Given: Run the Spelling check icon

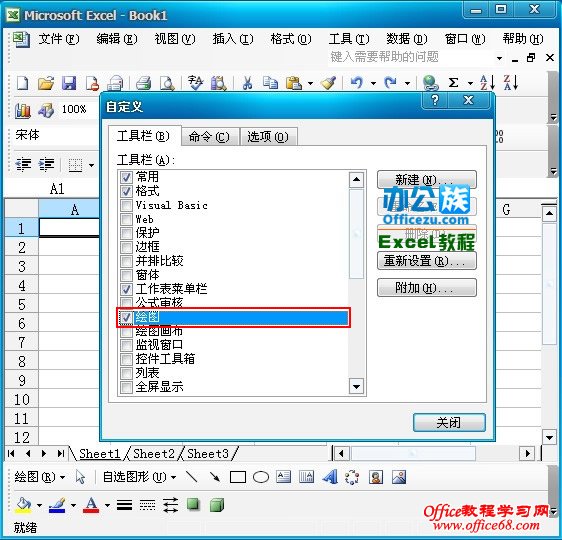Looking at the screenshot, I should [x=195, y=83].
